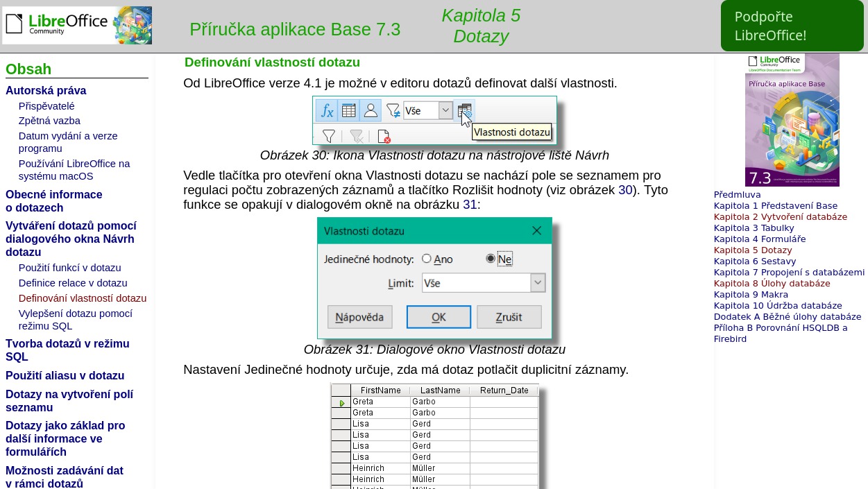Viewport: 868px width, 489px height.
Task: Click the plain filter funnel icon in figure 30
Action: pyautogui.click(x=329, y=136)
